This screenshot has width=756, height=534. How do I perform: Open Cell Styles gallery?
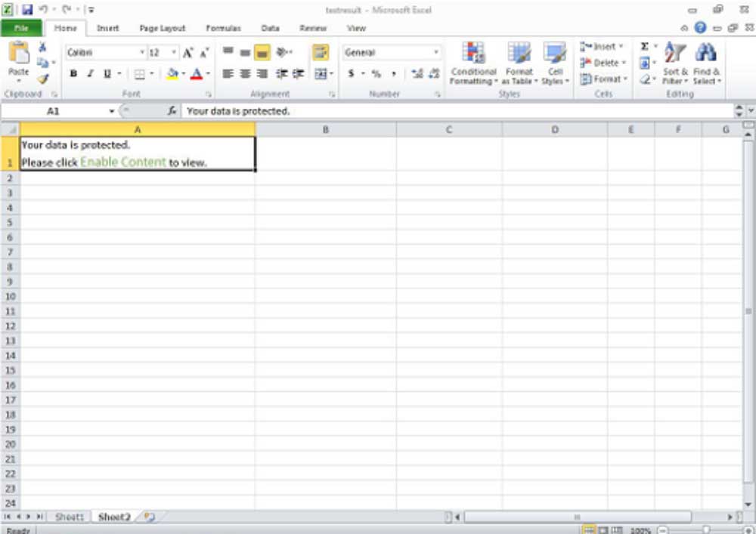[x=555, y=63]
